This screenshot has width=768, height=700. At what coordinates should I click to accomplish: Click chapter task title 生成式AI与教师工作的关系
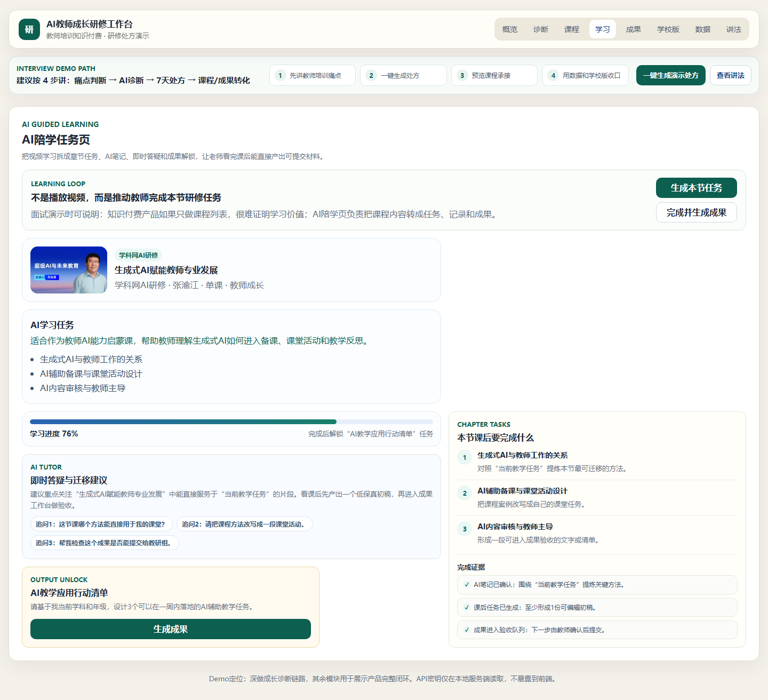[x=523, y=455]
